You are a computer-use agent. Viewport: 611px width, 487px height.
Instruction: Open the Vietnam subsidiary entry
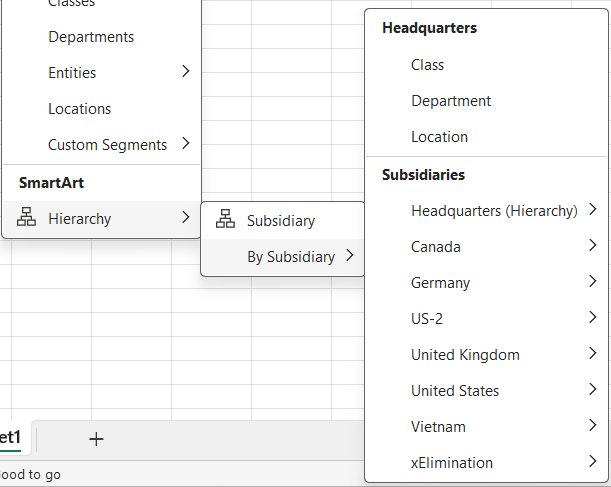pyautogui.click(x=438, y=427)
